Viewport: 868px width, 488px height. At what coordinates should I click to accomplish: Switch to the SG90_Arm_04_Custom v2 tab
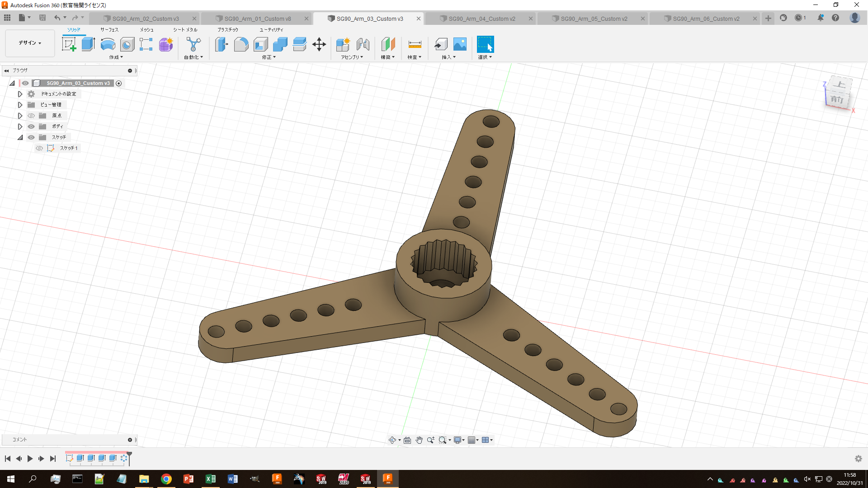[x=481, y=19]
